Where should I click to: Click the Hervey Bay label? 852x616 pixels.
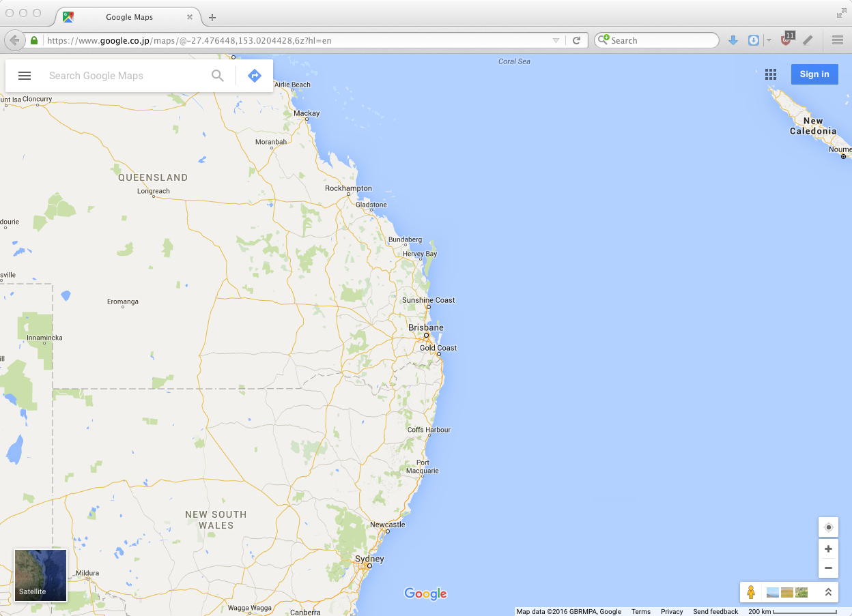click(420, 254)
